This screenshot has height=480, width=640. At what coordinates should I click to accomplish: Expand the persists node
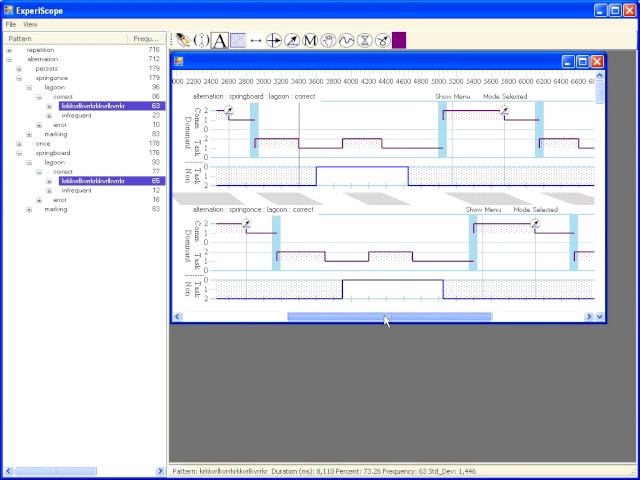pyautogui.click(x=19, y=69)
